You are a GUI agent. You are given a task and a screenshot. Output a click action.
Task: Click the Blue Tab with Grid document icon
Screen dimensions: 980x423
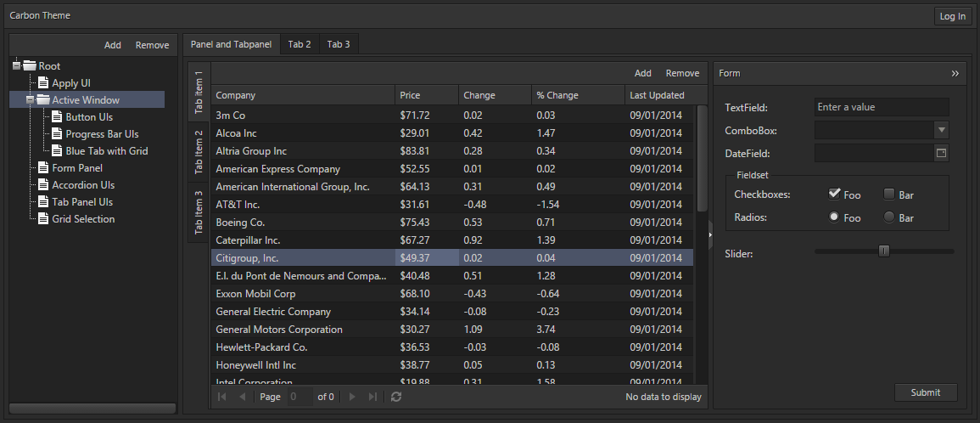(57, 150)
